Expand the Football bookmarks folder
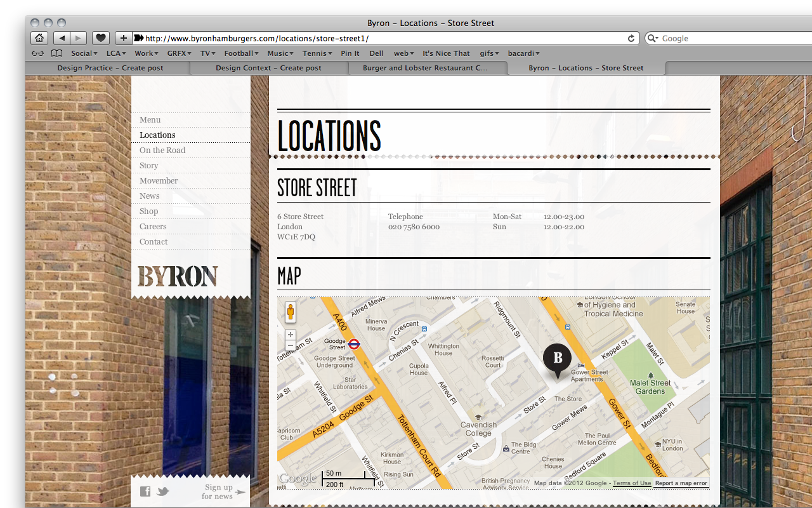The image size is (812, 508). pos(242,53)
